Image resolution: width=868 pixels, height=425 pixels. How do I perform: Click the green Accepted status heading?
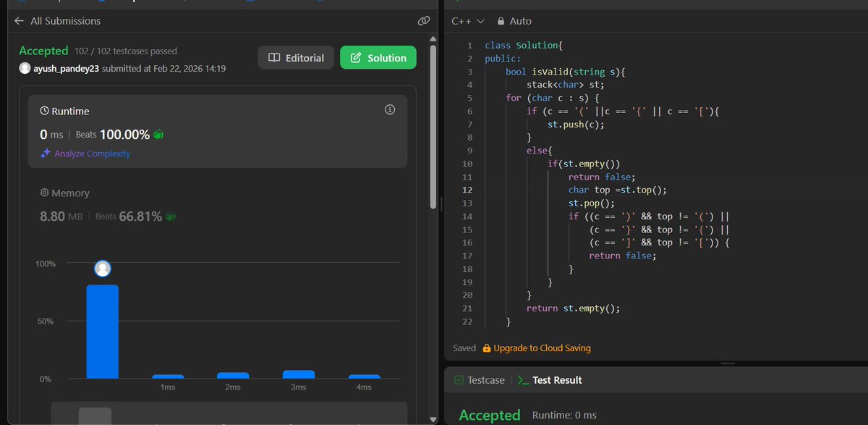(x=43, y=51)
